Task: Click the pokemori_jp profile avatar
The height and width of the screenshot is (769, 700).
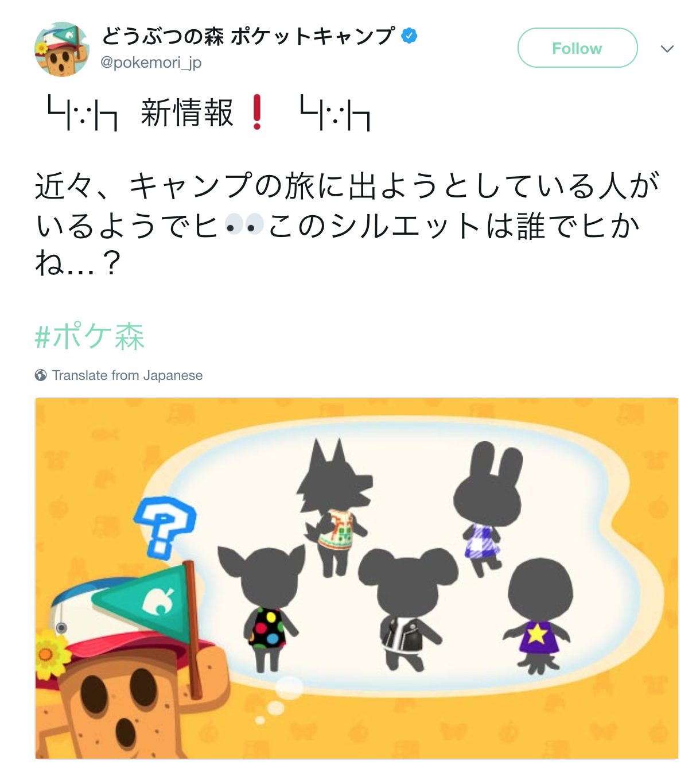Action: click(62, 49)
